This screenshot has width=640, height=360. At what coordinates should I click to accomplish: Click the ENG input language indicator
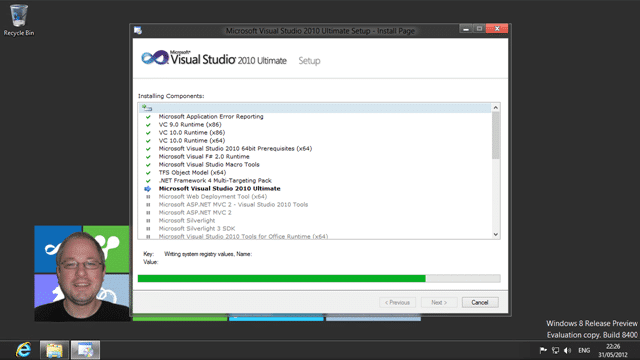pyautogui.click(x=584, y=350)
